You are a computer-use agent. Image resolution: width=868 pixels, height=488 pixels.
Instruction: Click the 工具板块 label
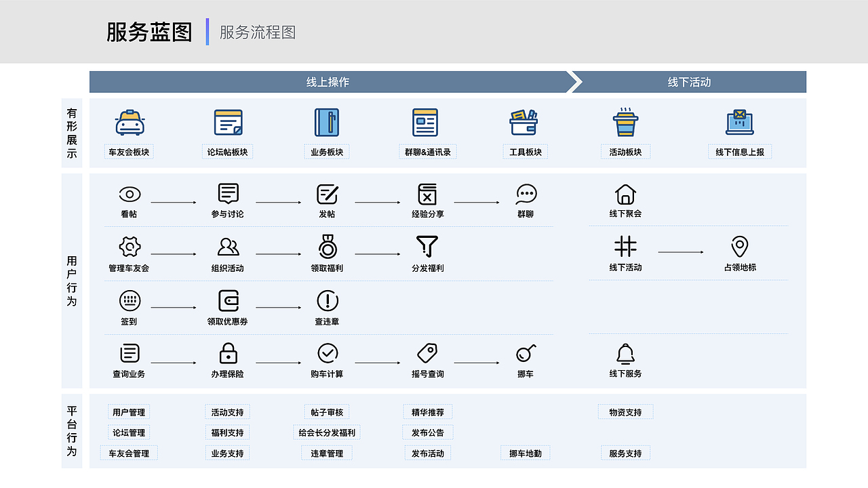pos(526,152)
